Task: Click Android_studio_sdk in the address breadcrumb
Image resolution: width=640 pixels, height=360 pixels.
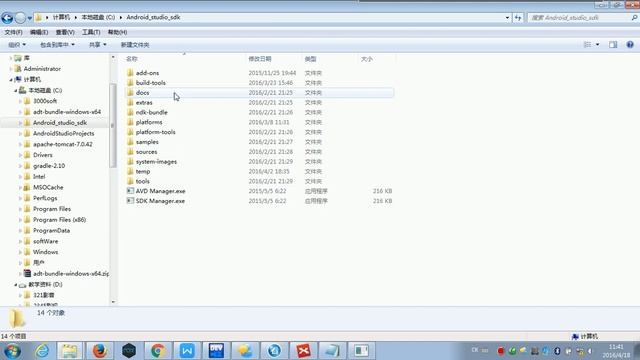Action: [153, 18]
